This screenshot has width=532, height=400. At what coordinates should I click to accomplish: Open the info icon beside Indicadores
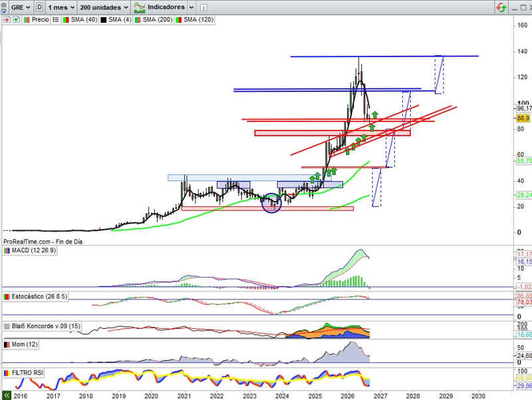click(203, 7)
